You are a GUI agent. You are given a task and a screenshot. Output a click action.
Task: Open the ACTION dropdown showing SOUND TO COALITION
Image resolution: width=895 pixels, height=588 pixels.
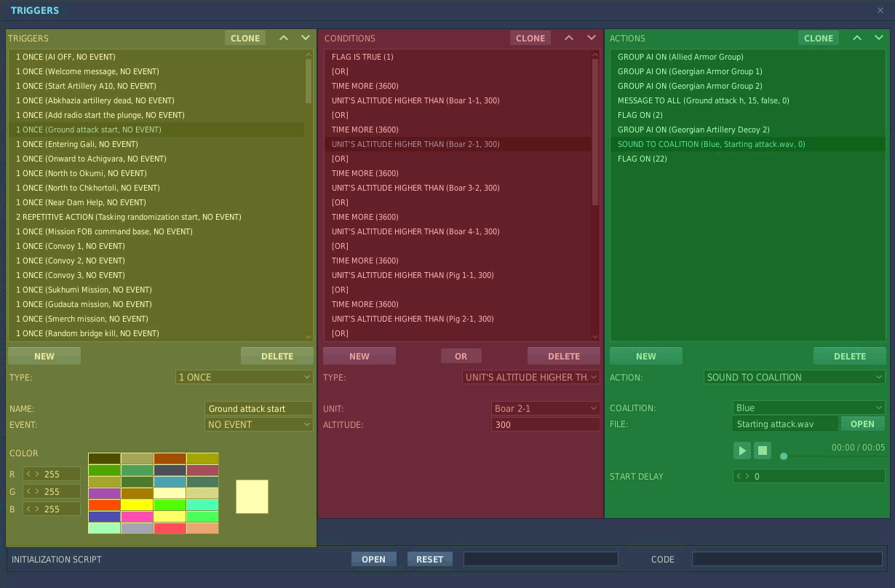pos(795,377)
